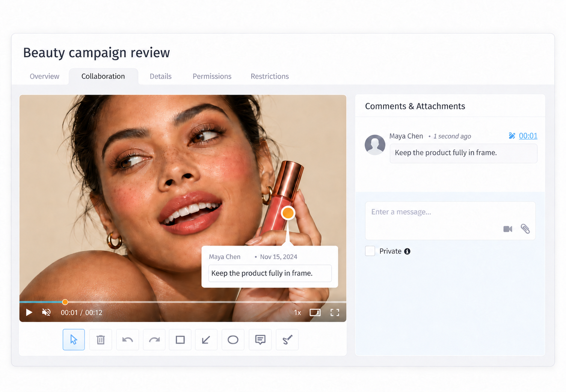Click the orange video progress handle
This screenshot has height=392, width=566.
(x=65, y=302)
